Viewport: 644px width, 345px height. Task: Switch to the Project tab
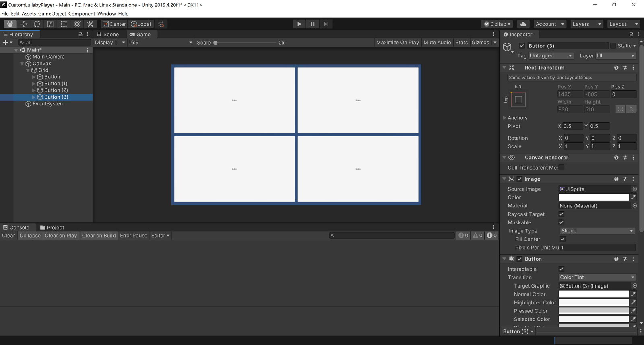tap(52, 228)
